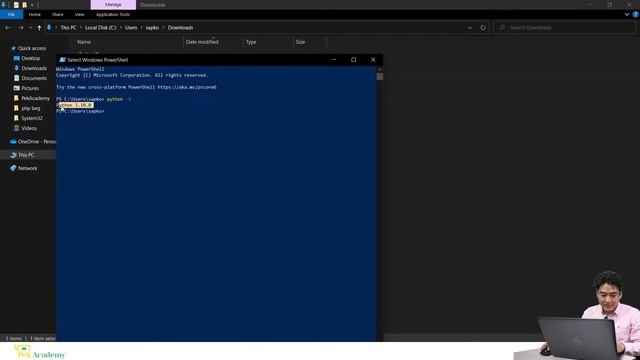Click the Downloads folder icon in address bar
The height and width of the screenshot is (360, 640).
pos(49,28)
